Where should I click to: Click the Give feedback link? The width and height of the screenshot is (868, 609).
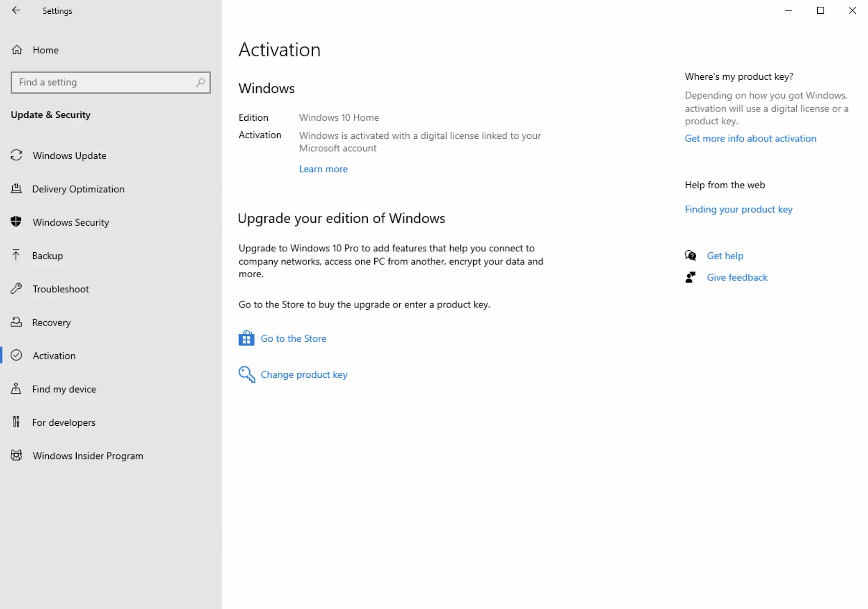(737, 278)
